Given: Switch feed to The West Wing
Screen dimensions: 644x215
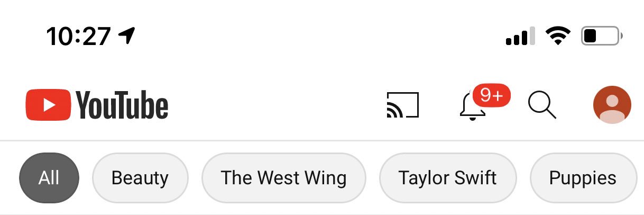Looking at the screenshot, I should pos(284,178).
